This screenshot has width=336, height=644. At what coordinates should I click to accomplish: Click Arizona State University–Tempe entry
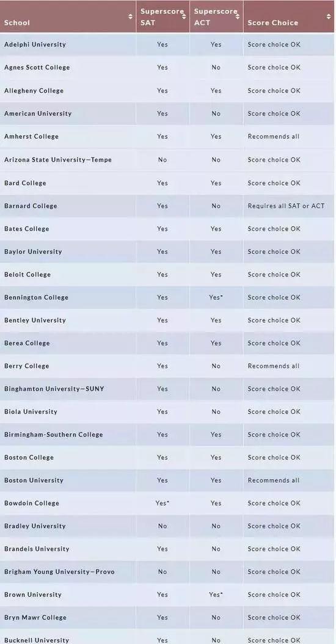pyautogui.click(x=58, y=160)
